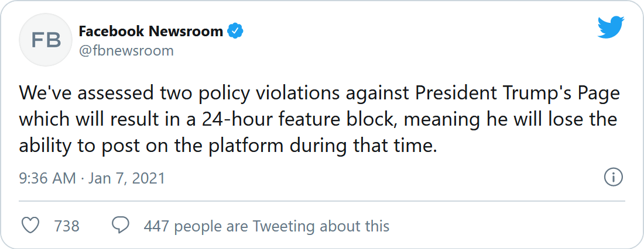Like the tweet with the heart icon
This screenshot has height=249, width=644.
(30, 226)
